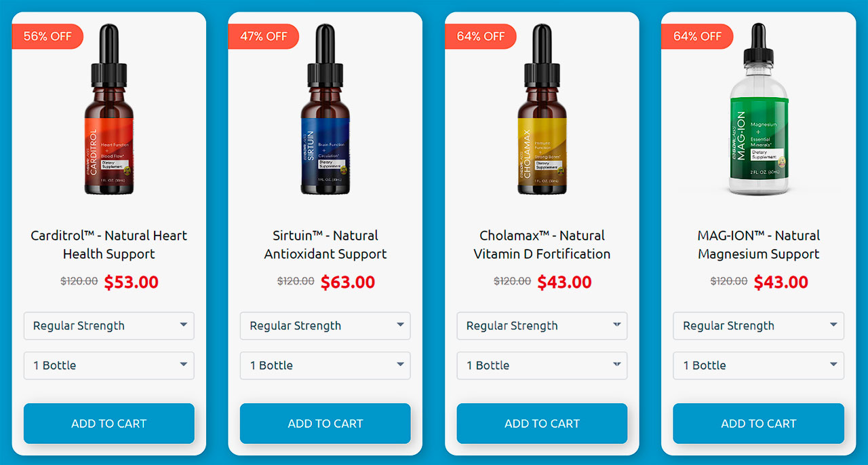Open Sirtuin Regular Strength selector

325,326
